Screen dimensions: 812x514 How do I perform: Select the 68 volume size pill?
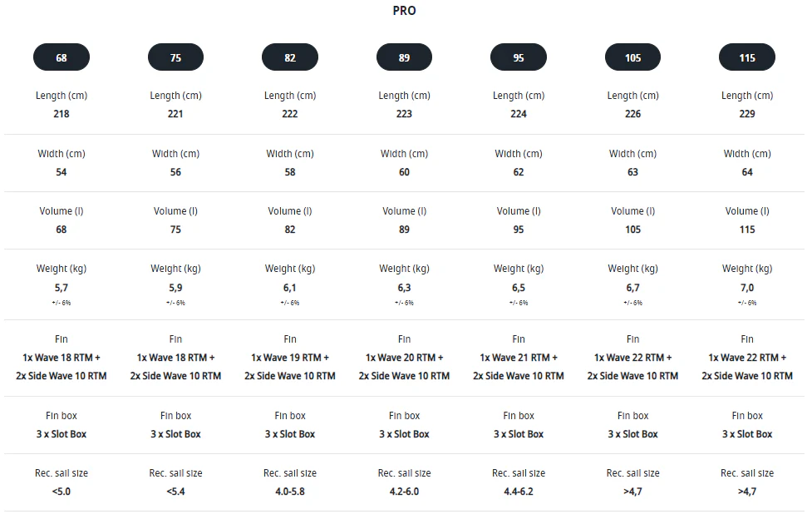[x=62, y=57]
